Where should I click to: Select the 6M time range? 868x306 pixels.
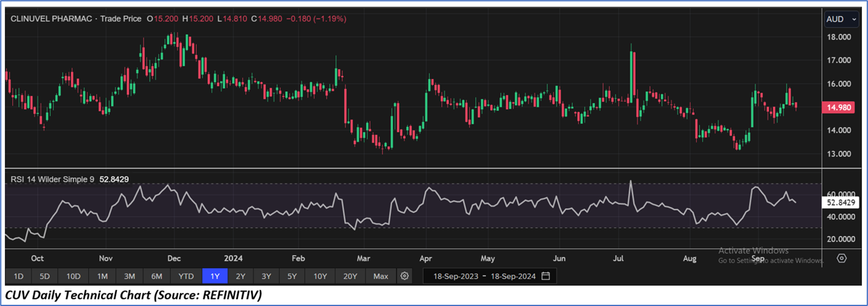(156, 276)
